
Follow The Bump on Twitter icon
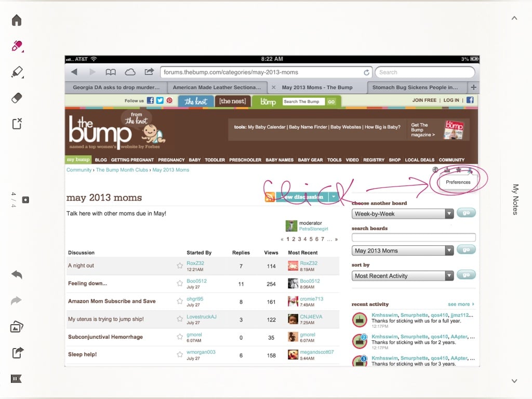[x=160, y=100]
